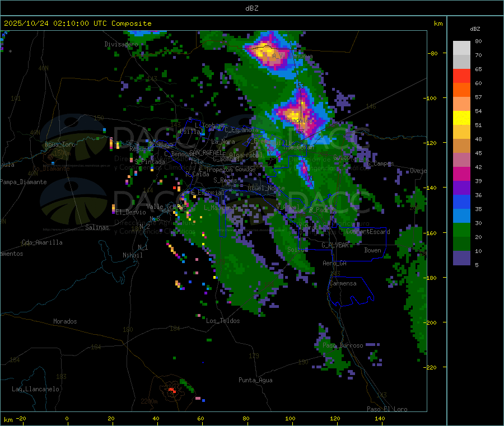Click the 'La_Nora' location label
Viewport: 504px width, 426px height.
coord(223,142)
